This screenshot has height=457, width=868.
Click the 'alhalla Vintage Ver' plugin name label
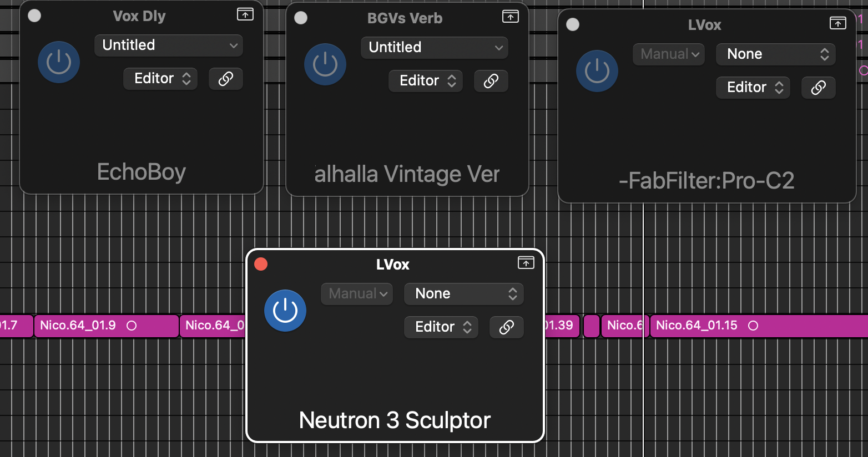(x=407, y=174)
